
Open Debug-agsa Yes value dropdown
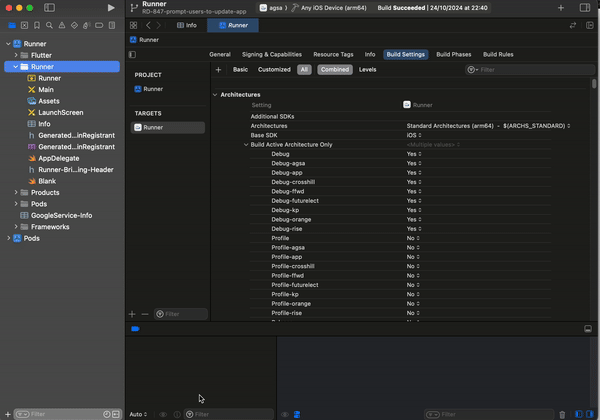[414, 163]
